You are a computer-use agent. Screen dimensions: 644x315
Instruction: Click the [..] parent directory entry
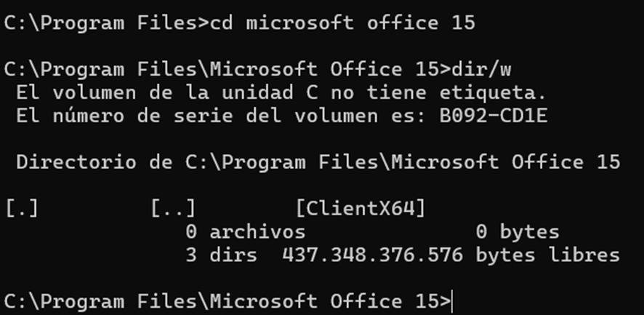coord(173,209)
